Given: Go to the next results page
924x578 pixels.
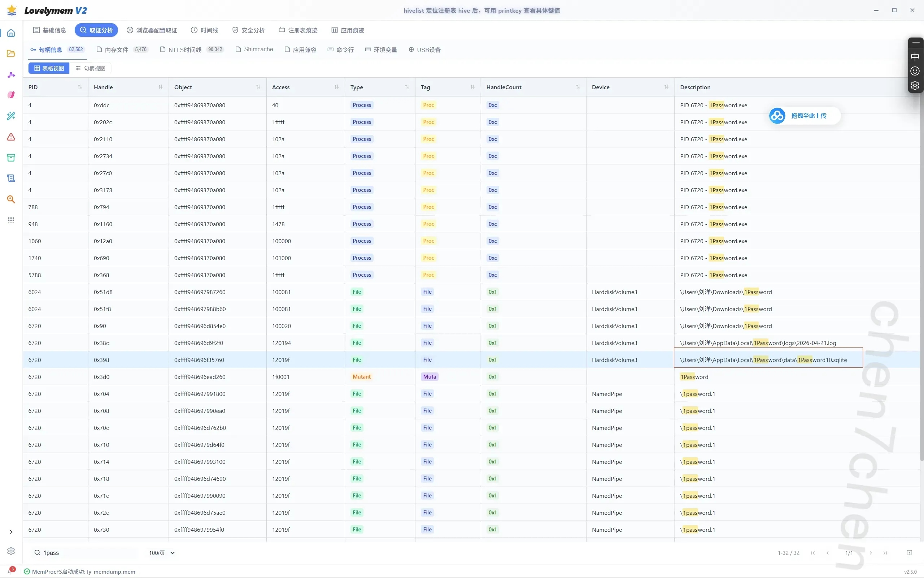Looking at the screenshot, I should click(x=871, y=553).
